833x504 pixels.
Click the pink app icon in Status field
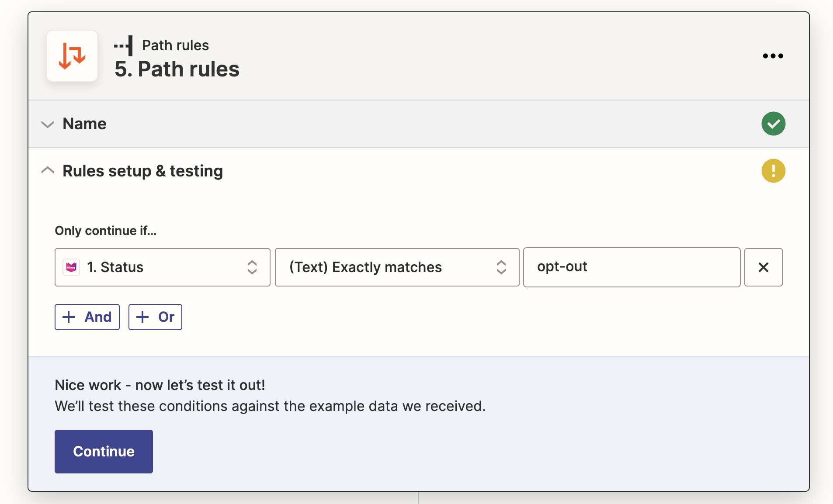tap(71, 267)
